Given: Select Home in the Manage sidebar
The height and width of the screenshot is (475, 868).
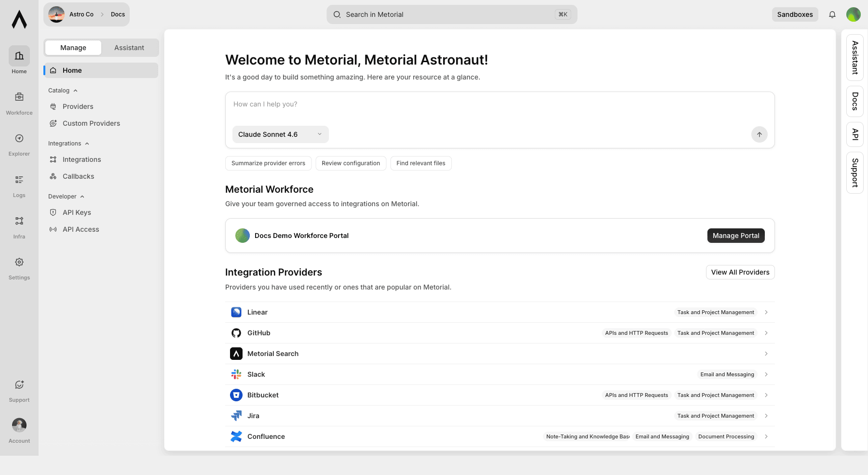Looking at the screenshot, I should [x=101, y=70].
